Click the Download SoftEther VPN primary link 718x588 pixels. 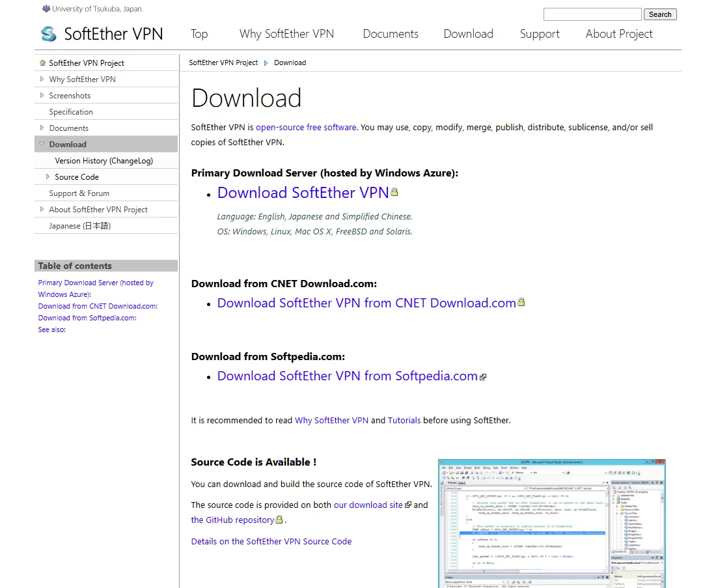tap(303, 193)
